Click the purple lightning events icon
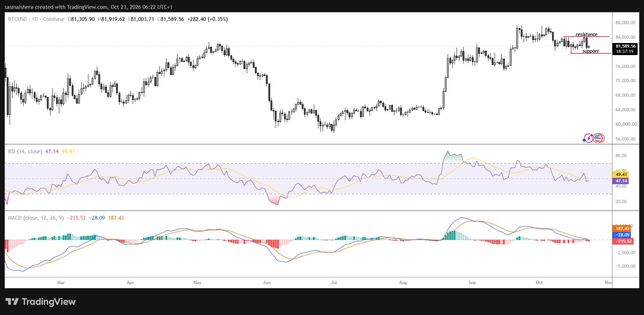Screen dimensions: 644x315 588,138
